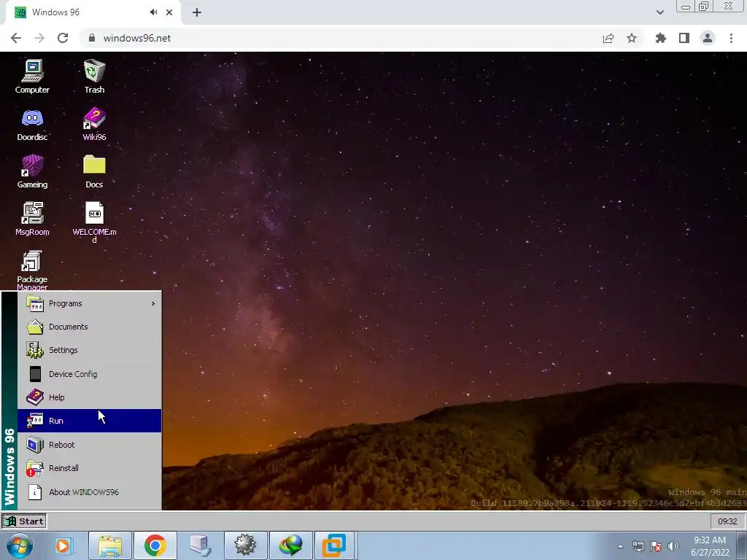
Task: Go back in the browser
Action: coord(16,38)
